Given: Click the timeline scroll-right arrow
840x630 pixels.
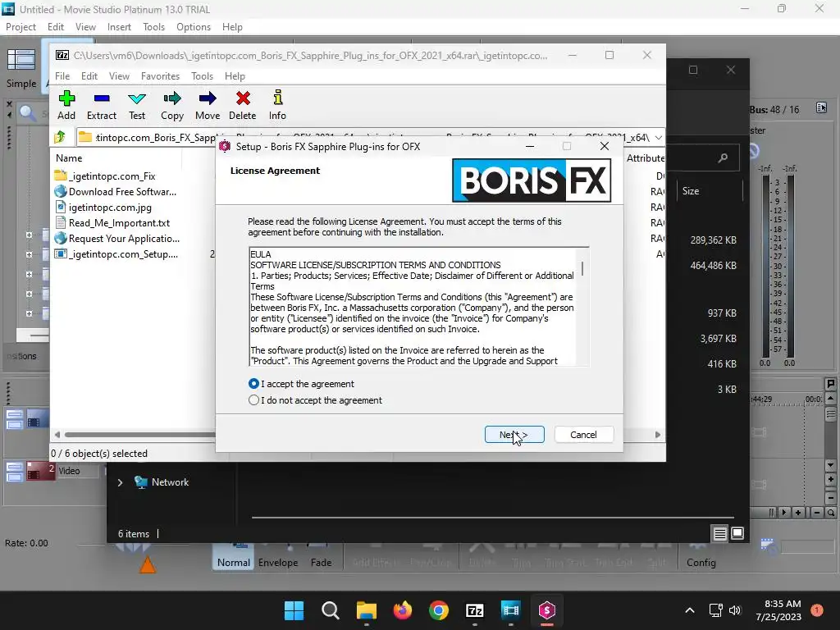Looking at the screenshot, I should coord(784,513).
